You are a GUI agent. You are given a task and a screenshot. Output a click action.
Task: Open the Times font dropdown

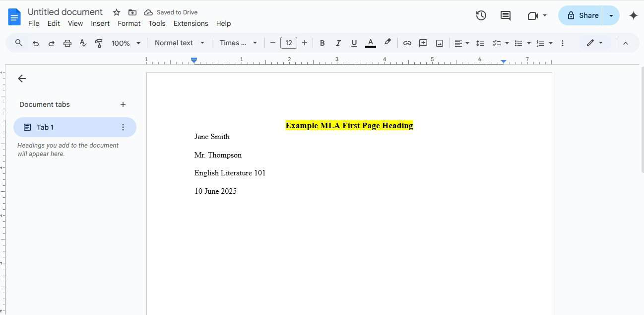pos(238,43)
